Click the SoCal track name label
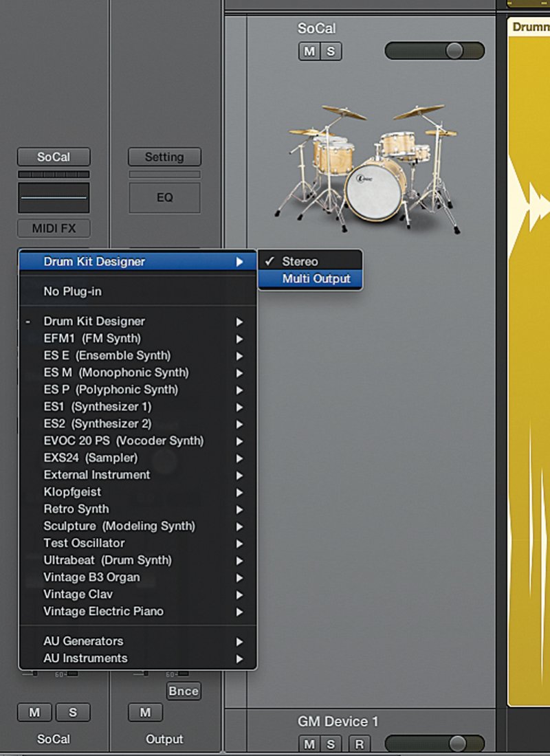Viewport: 550px width, 756px height. 316,28
